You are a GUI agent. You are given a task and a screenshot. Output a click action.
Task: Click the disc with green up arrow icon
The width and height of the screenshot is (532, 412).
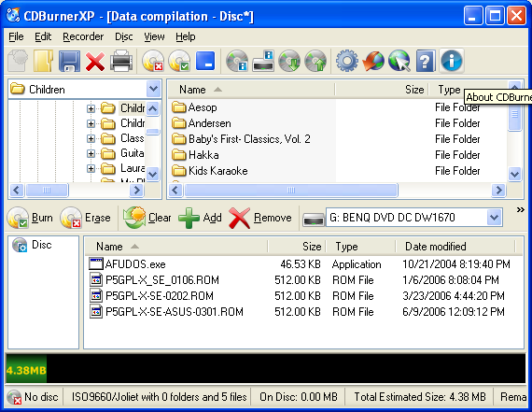[x=315, y=61]
